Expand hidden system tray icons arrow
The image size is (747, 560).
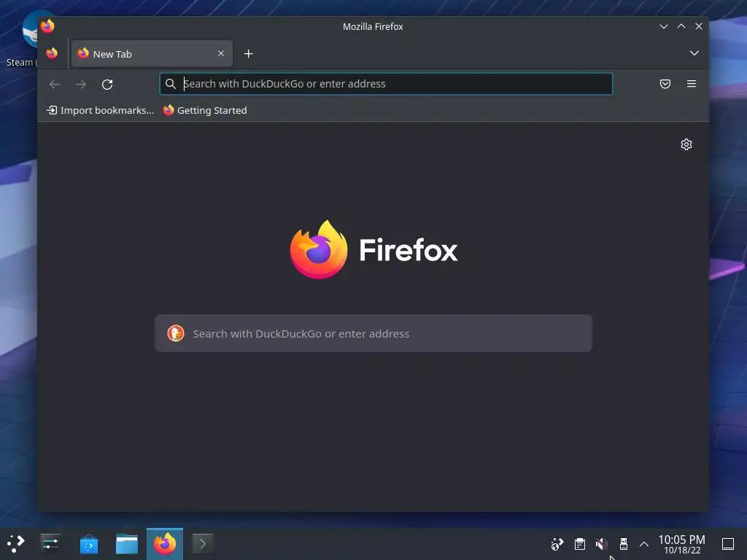[643, 544]
